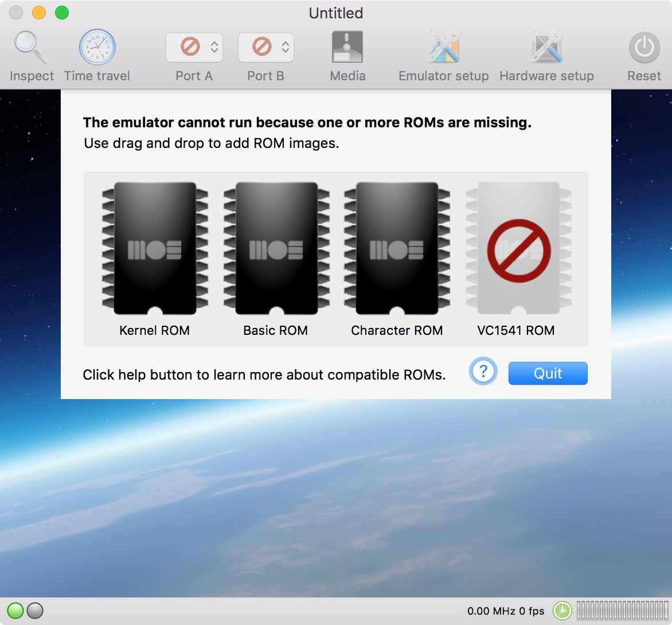Click the Kernel ROM chip image
Viewport: 672px width, 625px height.
pos(155,248)
